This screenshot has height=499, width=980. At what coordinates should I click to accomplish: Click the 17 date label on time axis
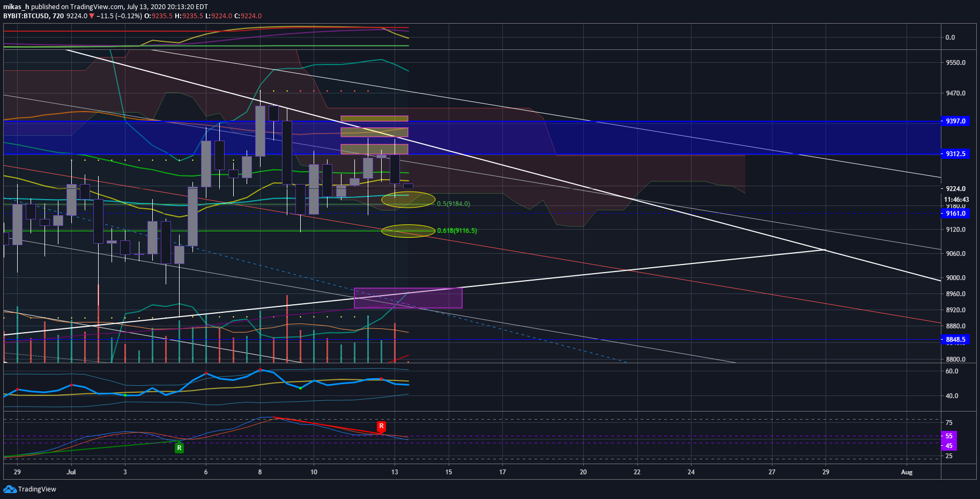pyautogui.click(x=502, y=472)
